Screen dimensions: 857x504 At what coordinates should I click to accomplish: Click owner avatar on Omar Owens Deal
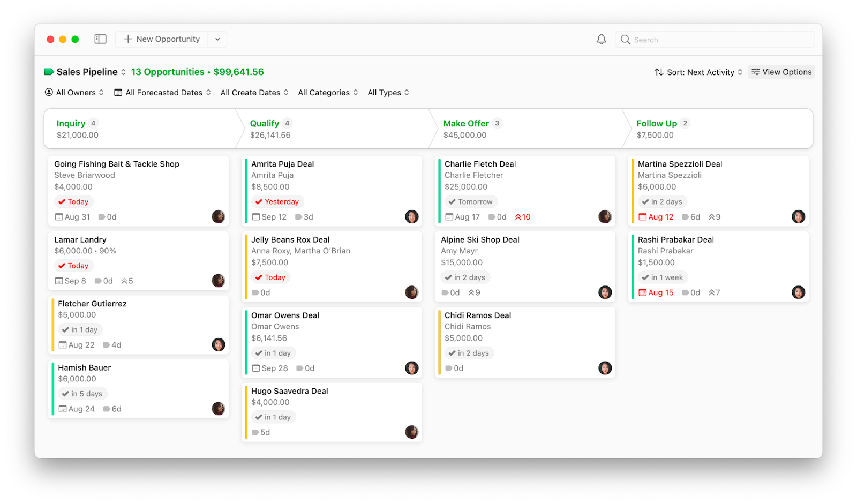(x=412, y=368)
